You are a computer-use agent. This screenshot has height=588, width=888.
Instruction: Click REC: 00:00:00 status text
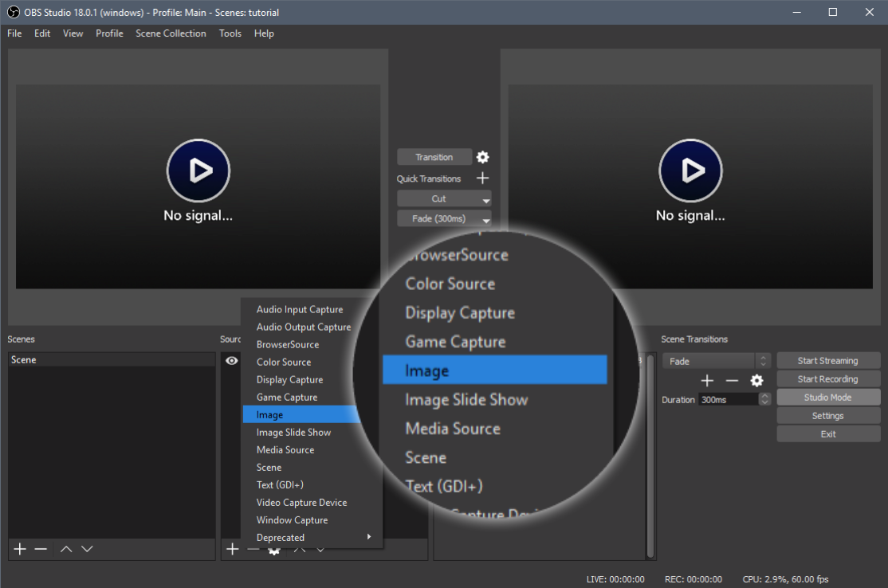click(694, 579)
